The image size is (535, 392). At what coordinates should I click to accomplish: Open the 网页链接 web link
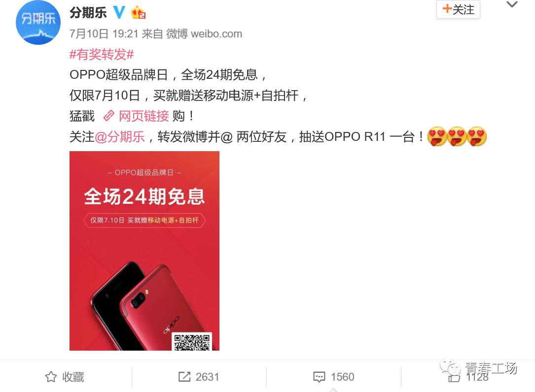pyautogui.click(x=143, y=116)
